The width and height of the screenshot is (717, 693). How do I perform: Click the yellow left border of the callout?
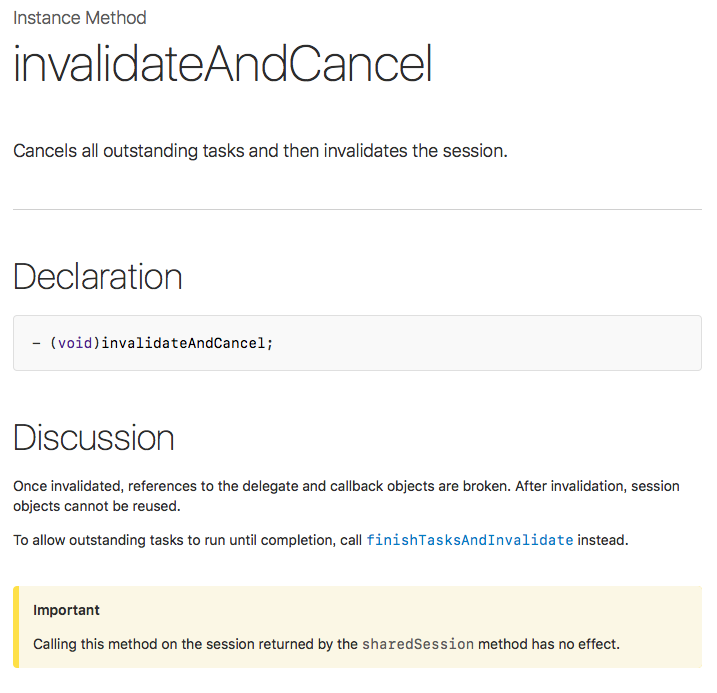coord(15,627)
